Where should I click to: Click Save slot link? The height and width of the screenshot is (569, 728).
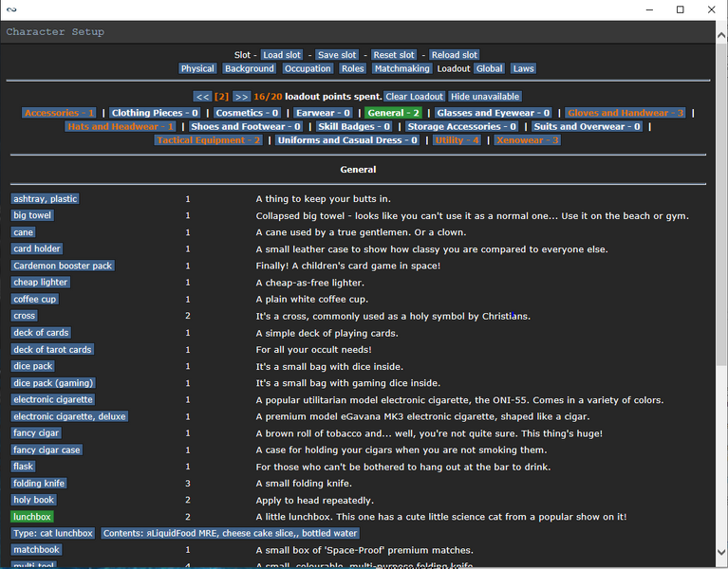(337, 55)
